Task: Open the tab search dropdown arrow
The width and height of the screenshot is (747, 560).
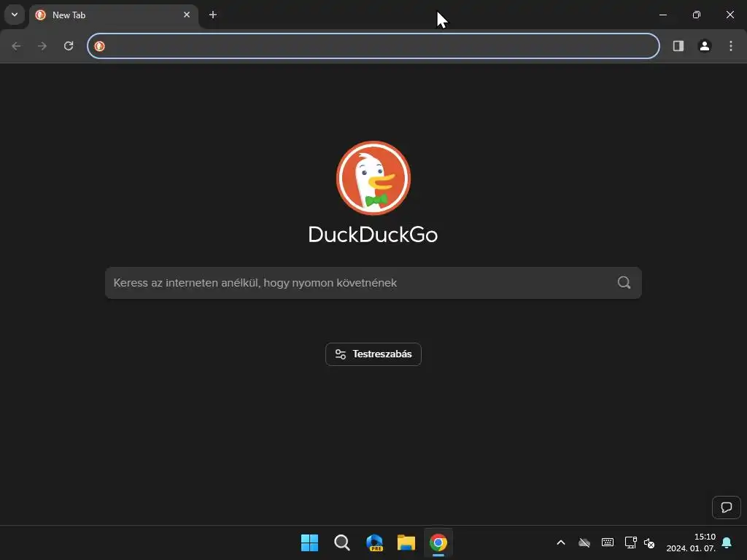Action: click(15, 15)
